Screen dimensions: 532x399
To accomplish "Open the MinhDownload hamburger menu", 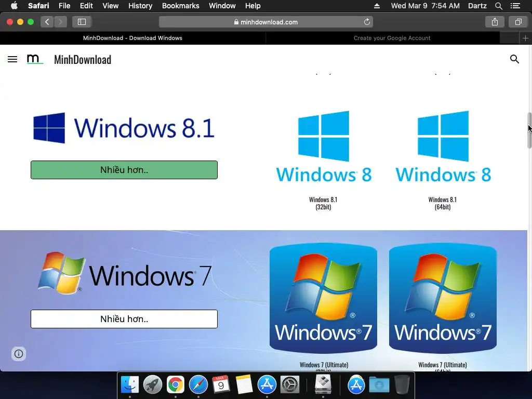I will (12, 59).
